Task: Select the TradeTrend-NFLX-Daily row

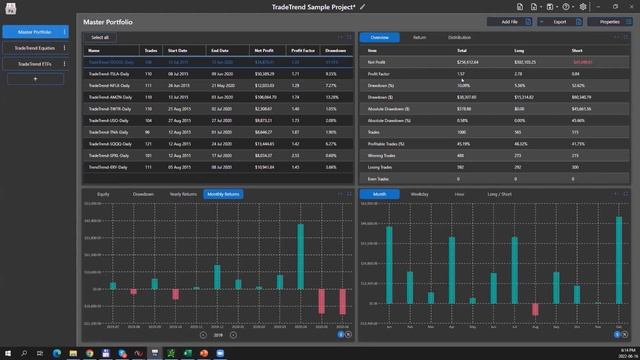Action: (218, 86)
